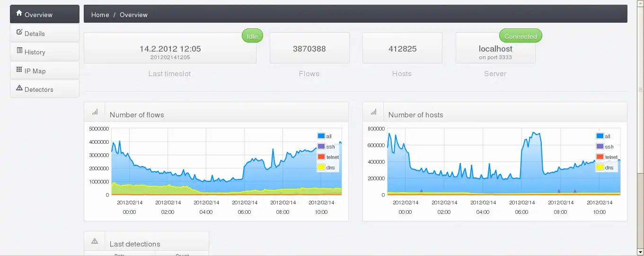Click the warning icon of Last detections panel

[95, 241]
